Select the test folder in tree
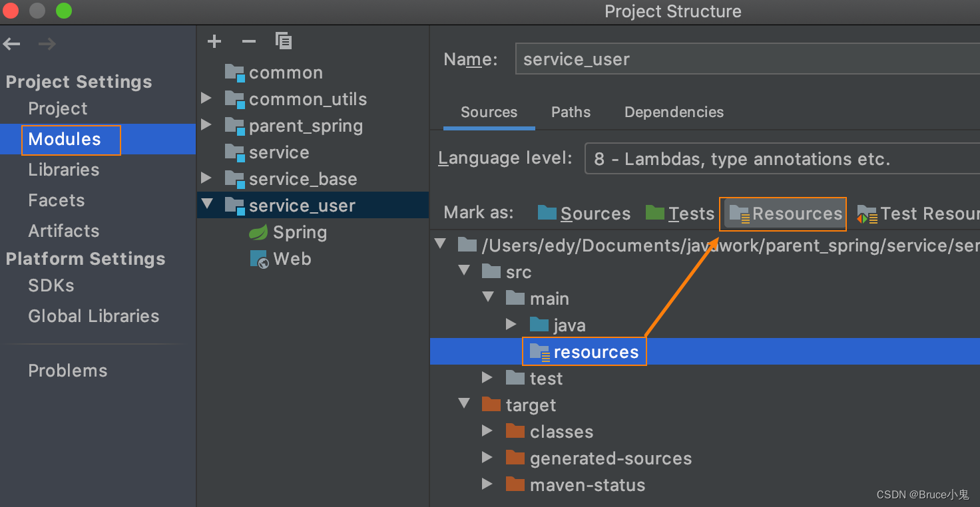The width and height of the screenshot is (980, 507). tap(546, 379)
